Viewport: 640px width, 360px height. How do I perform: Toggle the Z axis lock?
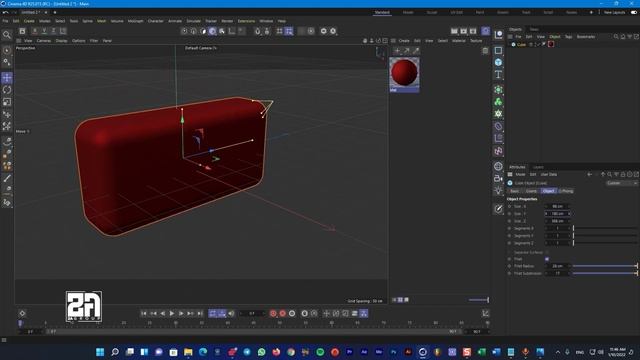pyautogui.click(x=53, y=31)
